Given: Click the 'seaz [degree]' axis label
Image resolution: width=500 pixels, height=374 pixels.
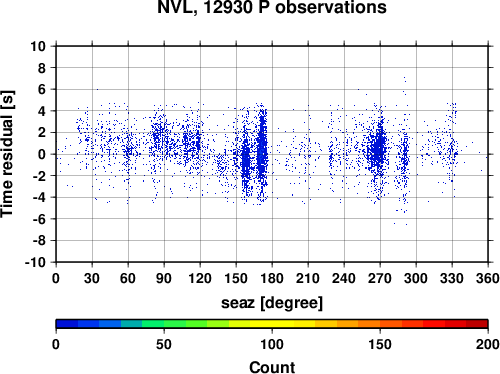Looking at the screenshot, I should point(272,303).
